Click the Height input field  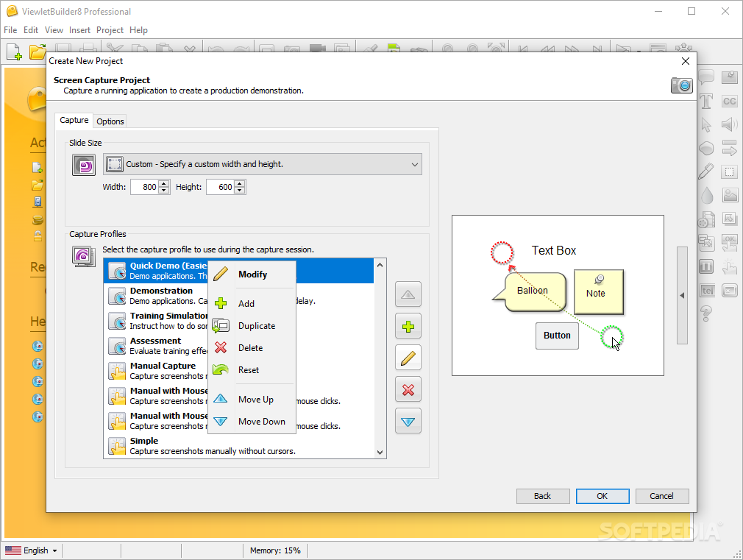(x=220, y=187)
